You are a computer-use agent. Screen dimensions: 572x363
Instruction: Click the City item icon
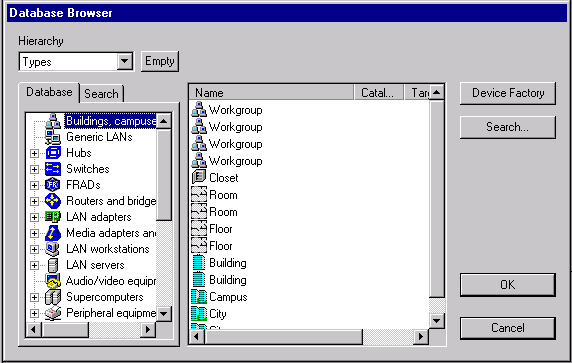(x=199, y=314)
